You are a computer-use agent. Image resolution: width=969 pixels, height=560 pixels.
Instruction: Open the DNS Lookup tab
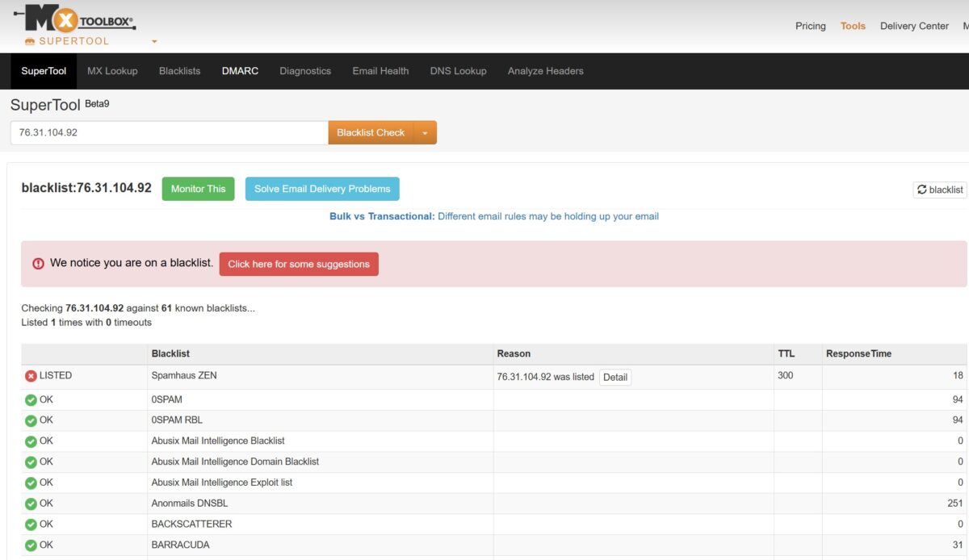point(458,71)
